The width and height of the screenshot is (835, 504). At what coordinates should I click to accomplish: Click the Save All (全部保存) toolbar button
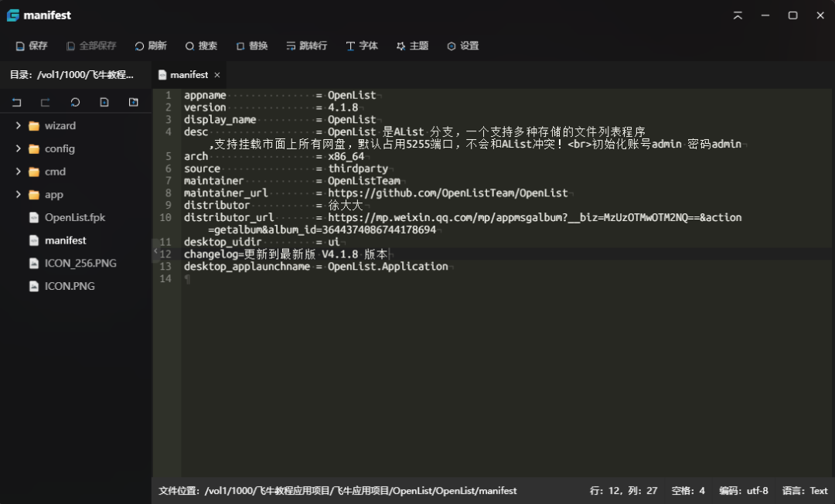point(91,46)
